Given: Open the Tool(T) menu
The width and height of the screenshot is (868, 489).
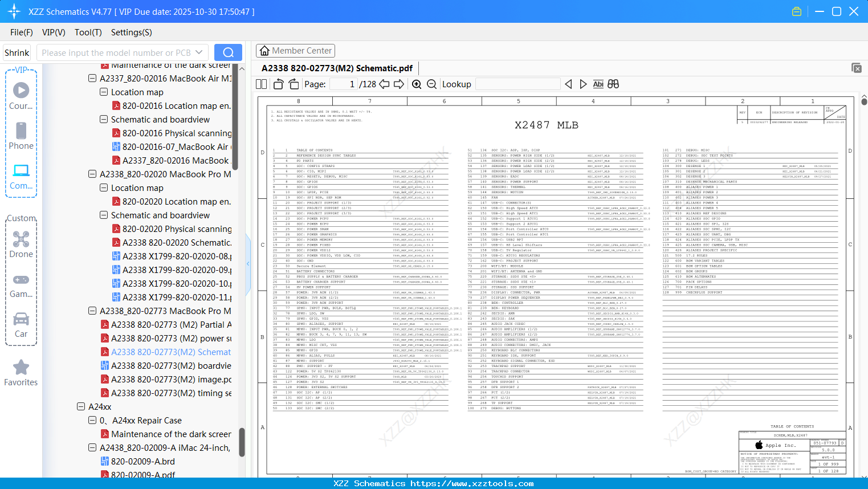Looking at the screenshot, I should 88,32.
